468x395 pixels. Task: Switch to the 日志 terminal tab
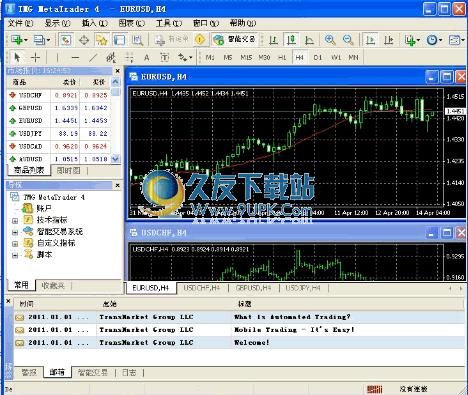point(129,372)
